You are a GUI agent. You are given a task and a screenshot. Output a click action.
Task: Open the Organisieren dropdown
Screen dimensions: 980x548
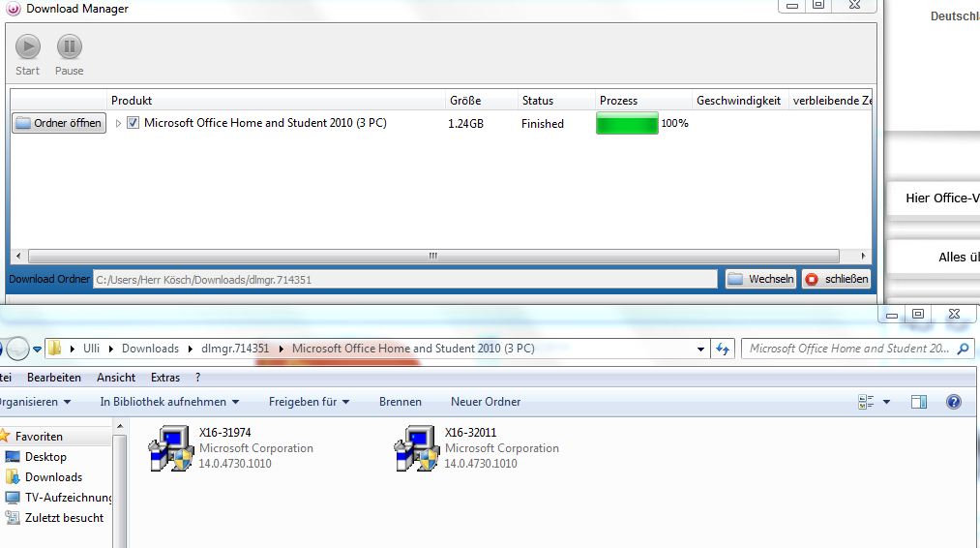coord(35,402)
